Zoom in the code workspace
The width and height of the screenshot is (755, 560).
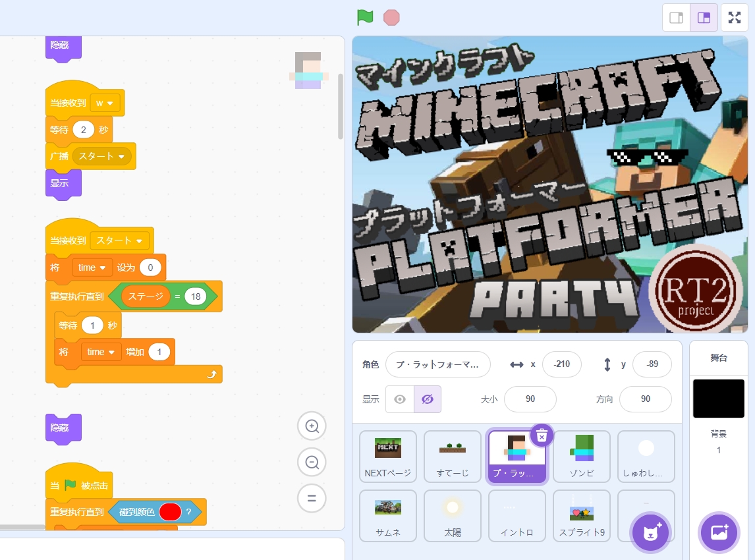click(312, 426)
